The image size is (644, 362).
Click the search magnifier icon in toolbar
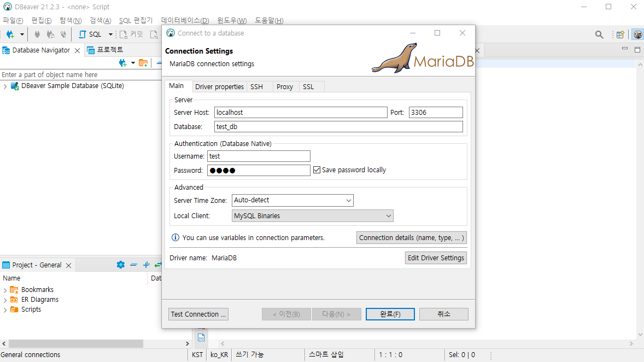coord(599,34)
